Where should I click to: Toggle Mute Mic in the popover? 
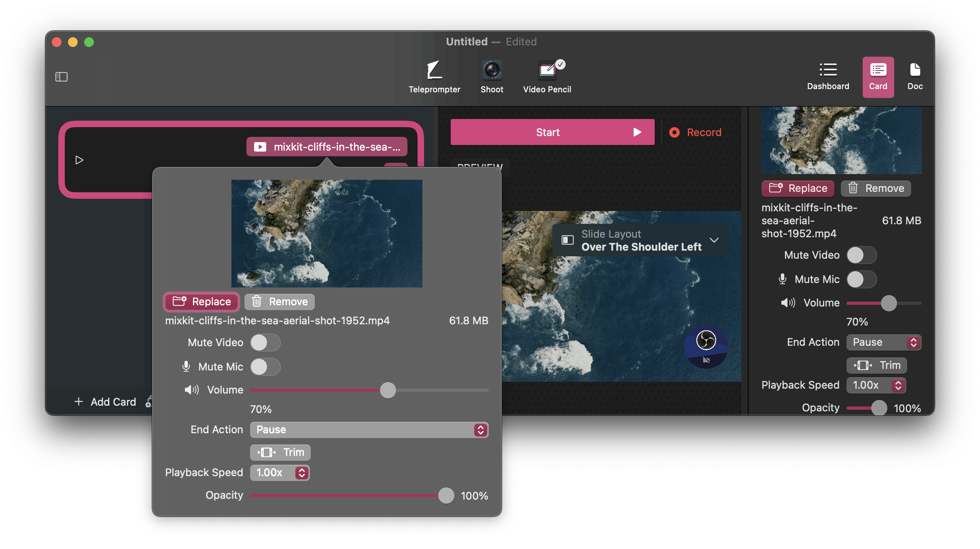tap(265, 367)
